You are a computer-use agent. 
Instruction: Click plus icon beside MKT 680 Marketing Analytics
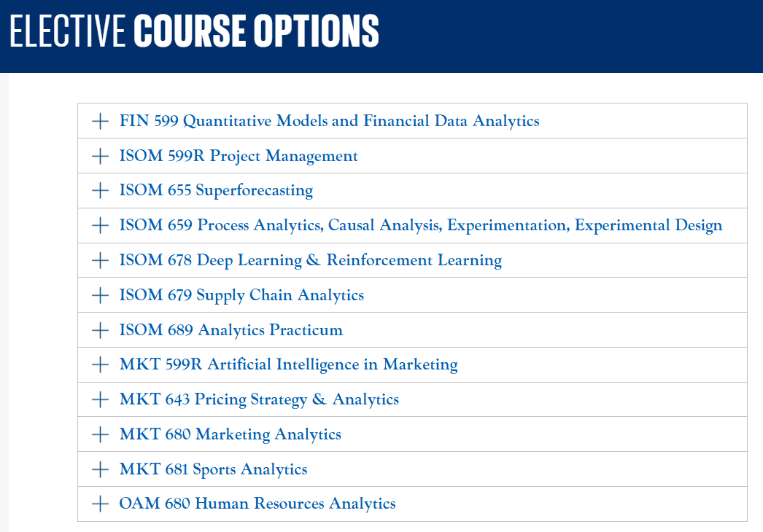coord(100,434)
